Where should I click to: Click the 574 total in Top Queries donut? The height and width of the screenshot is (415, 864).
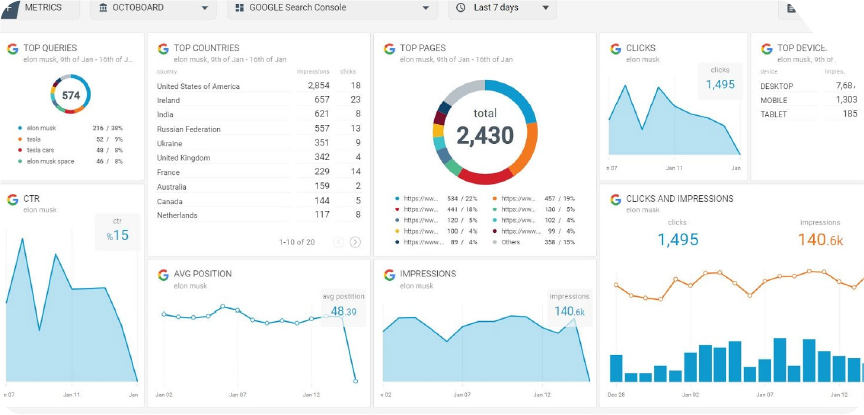tap(71, 95)
